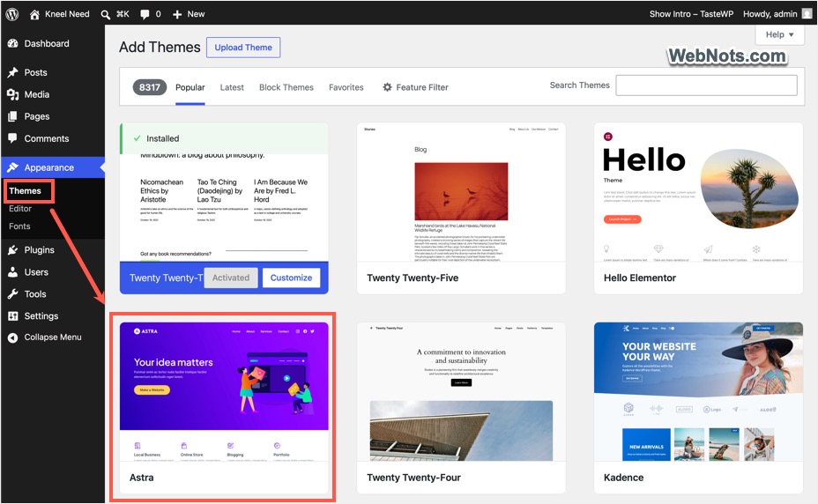This screenshot has width=818, height=504.
Task: Click New in the admin bar
Action: pos(197,14)
